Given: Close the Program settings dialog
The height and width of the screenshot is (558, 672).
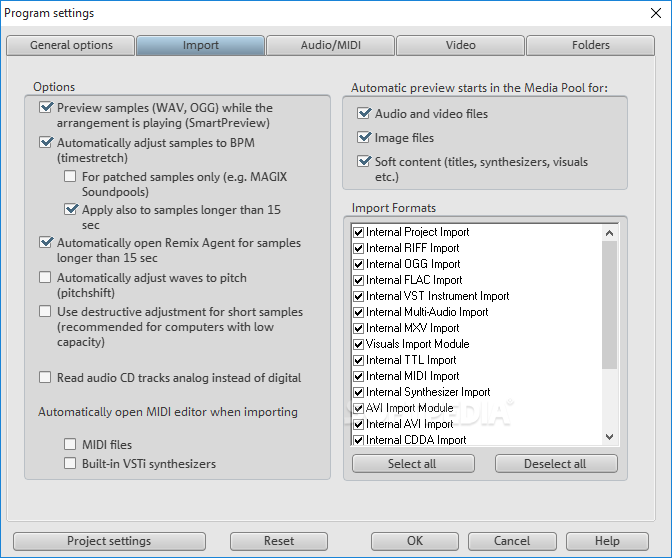Looking at the screenshot, I should point(656,13).
